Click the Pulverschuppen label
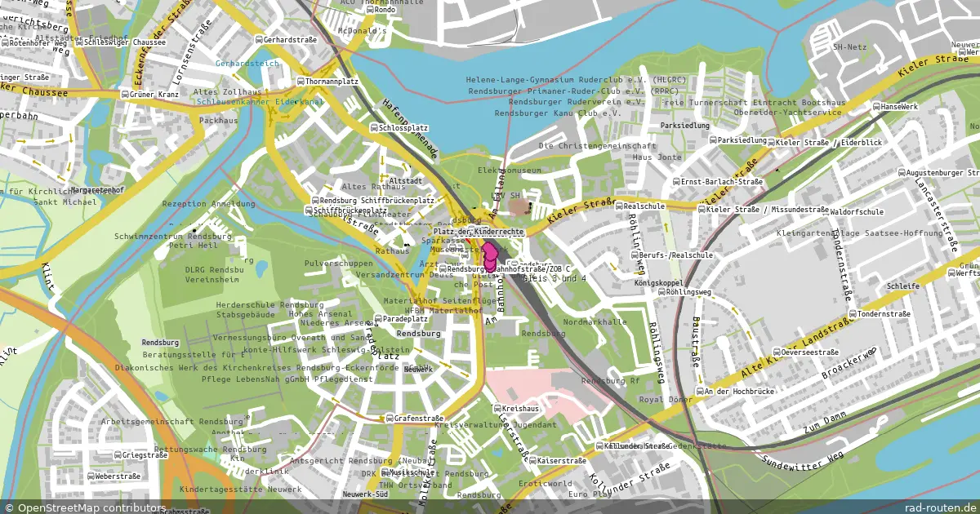The height and width of the screenshot is (514, 980). pyautogui.click(x=338, y=264)
